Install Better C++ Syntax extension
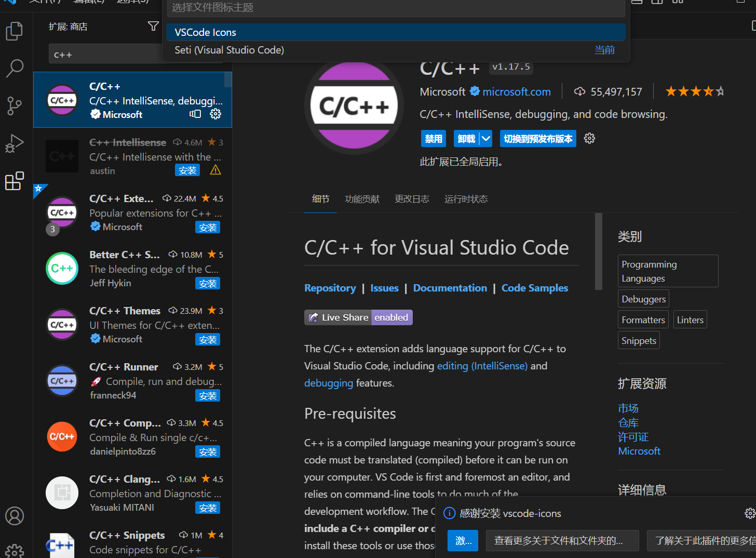 coord(208,283)
